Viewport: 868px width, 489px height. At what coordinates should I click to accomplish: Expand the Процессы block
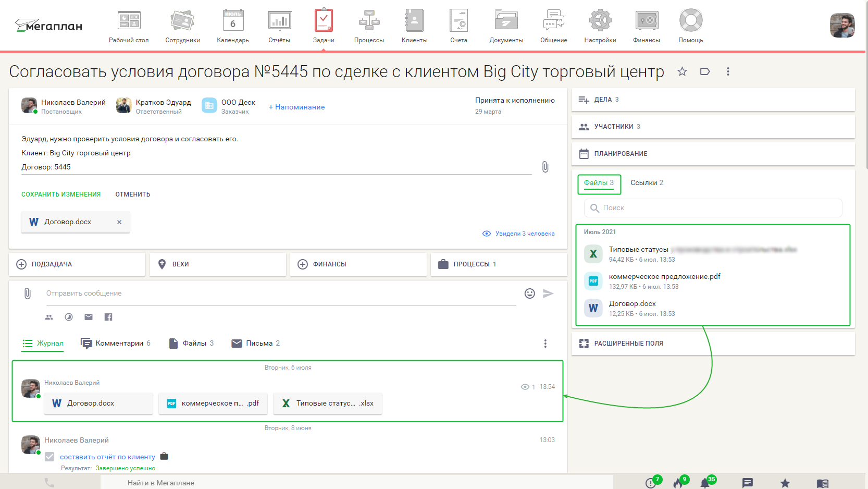click(x=499, y=264)
